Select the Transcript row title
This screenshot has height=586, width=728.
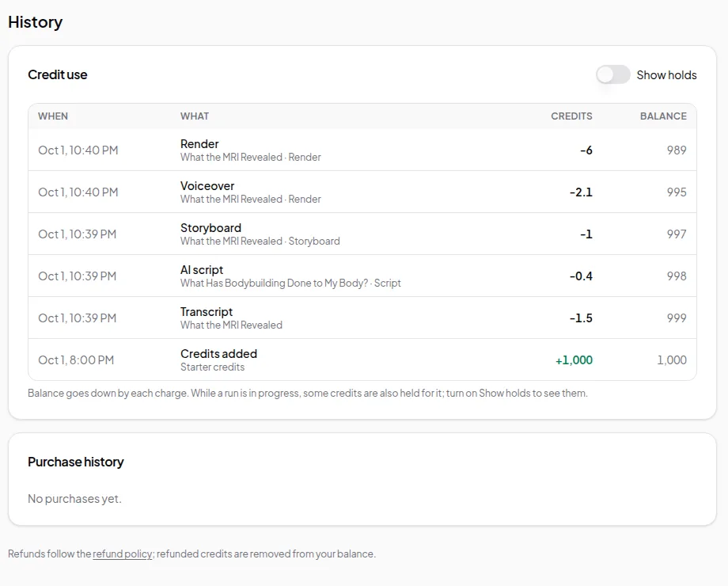coord(207,312)
